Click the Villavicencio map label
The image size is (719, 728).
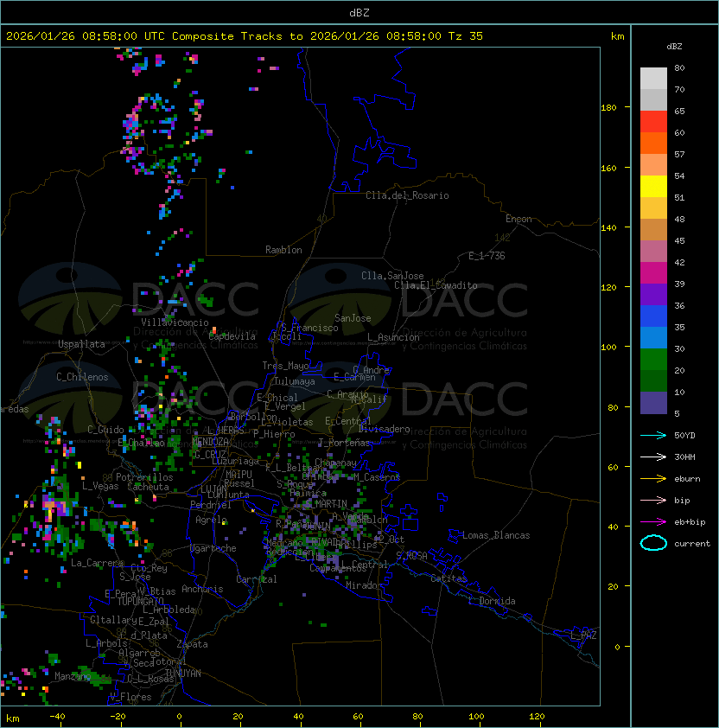click(x=175, y=322)
